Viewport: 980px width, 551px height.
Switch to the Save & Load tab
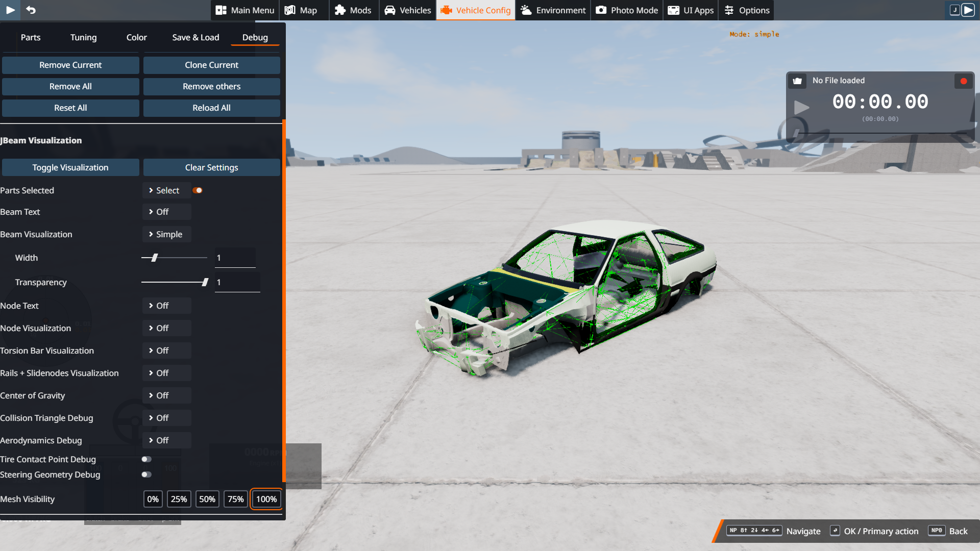pyautogui.click(x=195, y=37)
